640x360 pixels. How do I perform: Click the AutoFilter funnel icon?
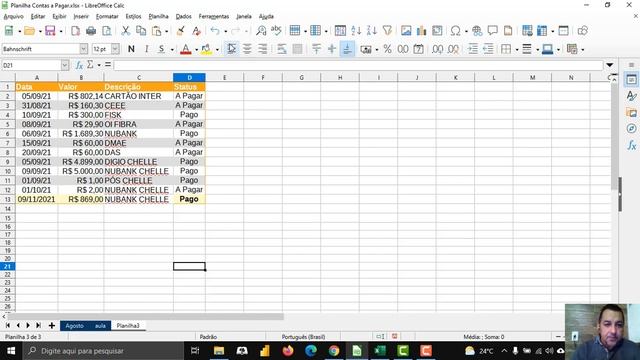tap(387, 31)
